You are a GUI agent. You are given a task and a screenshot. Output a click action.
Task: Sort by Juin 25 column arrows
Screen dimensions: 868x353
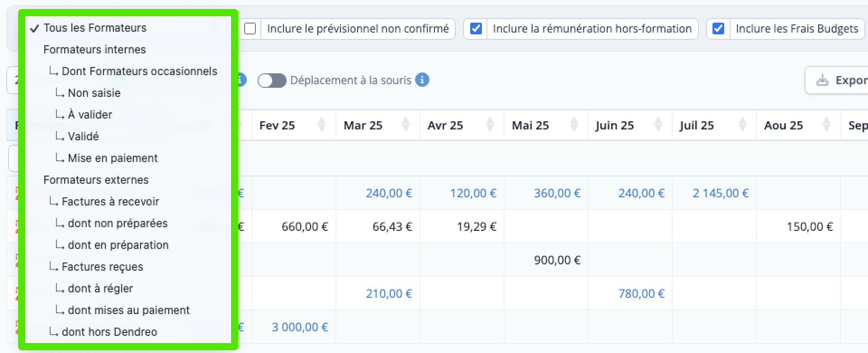(658, 124)
